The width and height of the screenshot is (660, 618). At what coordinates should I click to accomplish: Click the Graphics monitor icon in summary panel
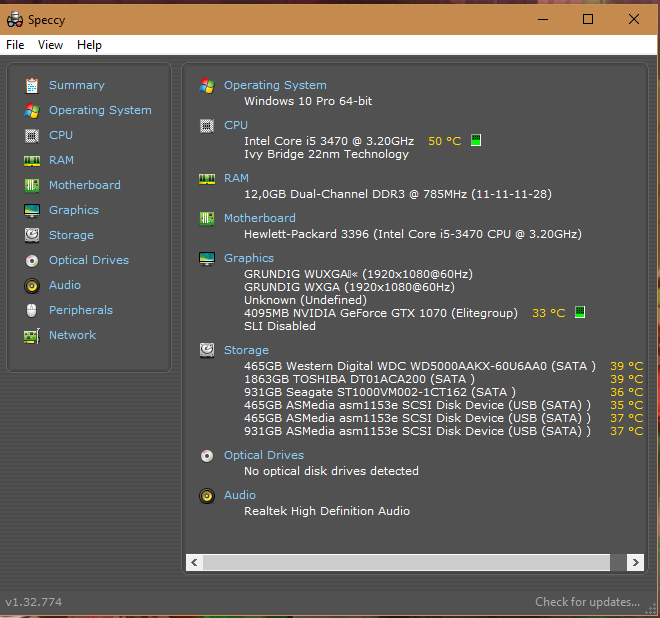[x=207, y=258]
